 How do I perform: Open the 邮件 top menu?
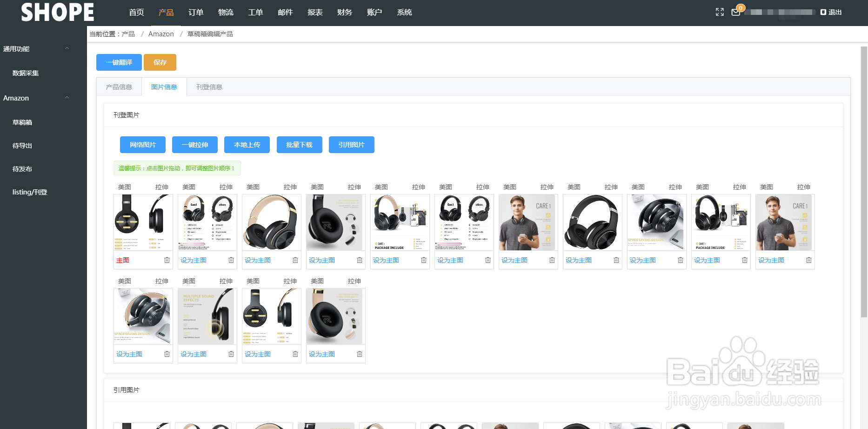285,13
